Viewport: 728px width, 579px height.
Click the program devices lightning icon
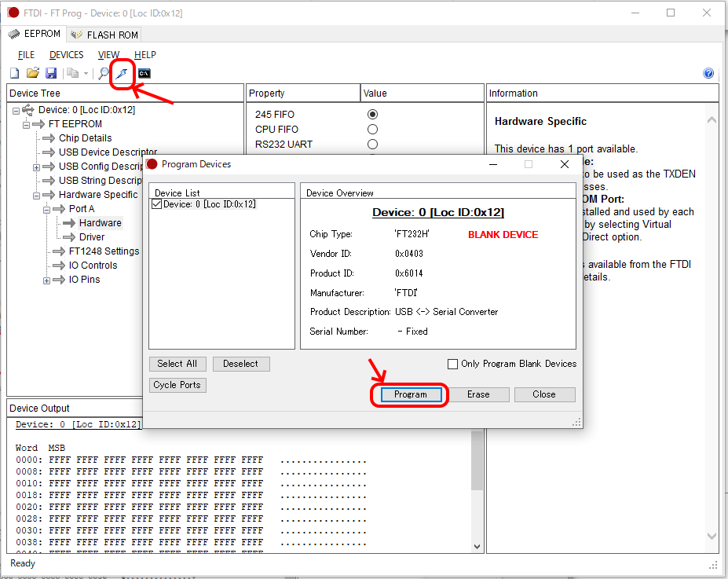tap(121, 73)
